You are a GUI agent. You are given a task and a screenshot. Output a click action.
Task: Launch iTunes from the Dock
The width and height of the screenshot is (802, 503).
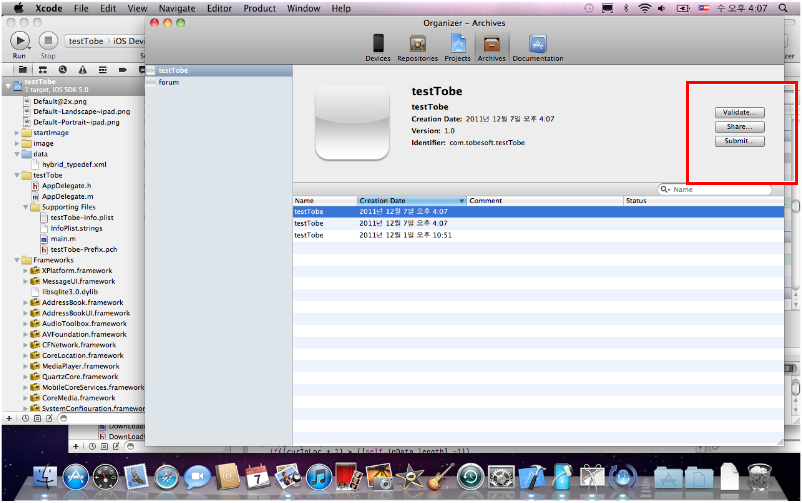[x=319, y=477]
